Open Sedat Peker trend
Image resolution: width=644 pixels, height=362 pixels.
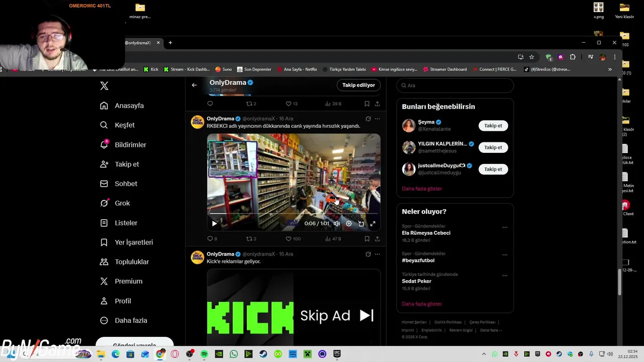(417, 281)
